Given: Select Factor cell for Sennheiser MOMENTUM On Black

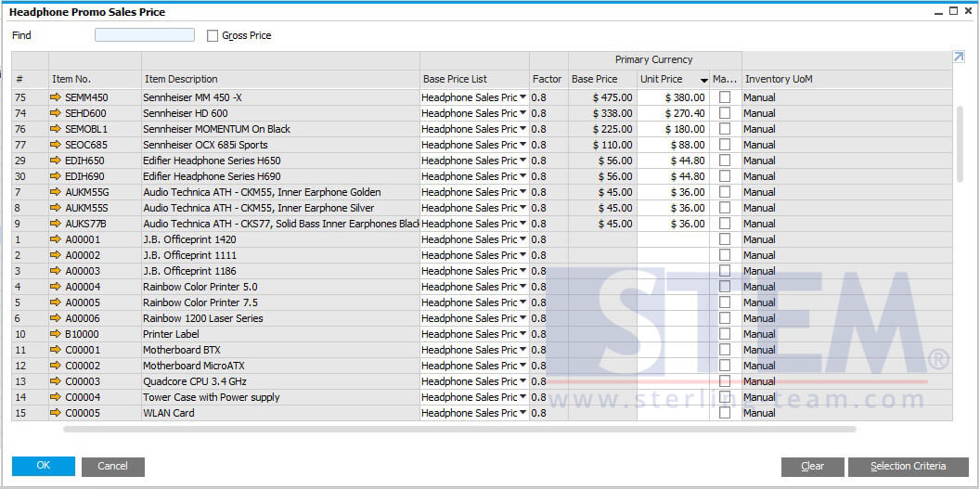Looking at the screenshot, I should 548,129.
